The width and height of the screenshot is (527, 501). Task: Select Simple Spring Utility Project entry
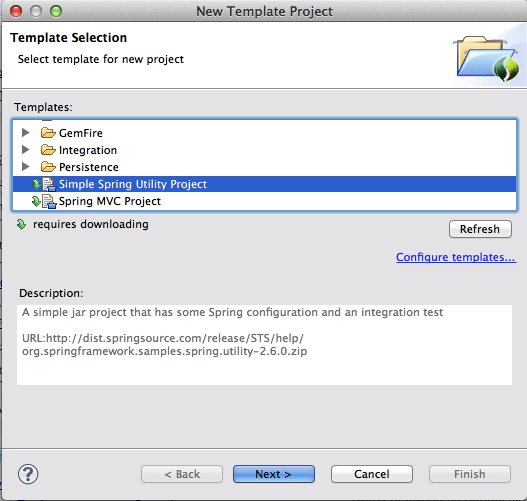(x=265, y=184)
